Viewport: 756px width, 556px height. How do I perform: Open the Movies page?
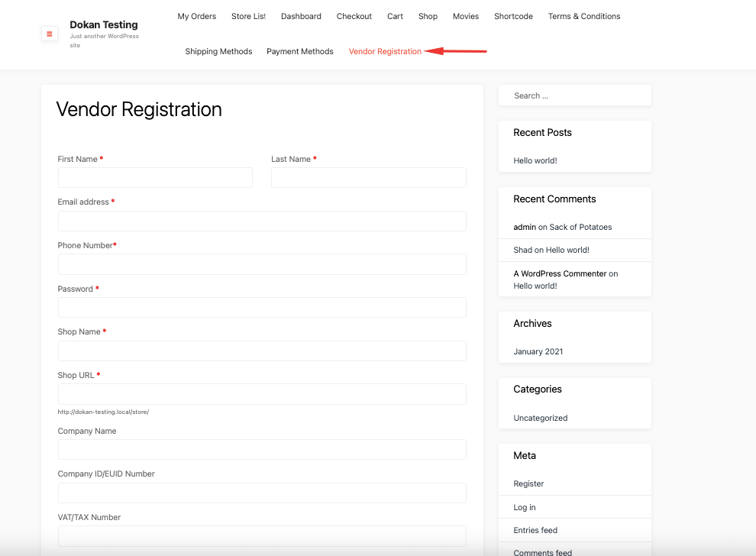coord(465,16)
